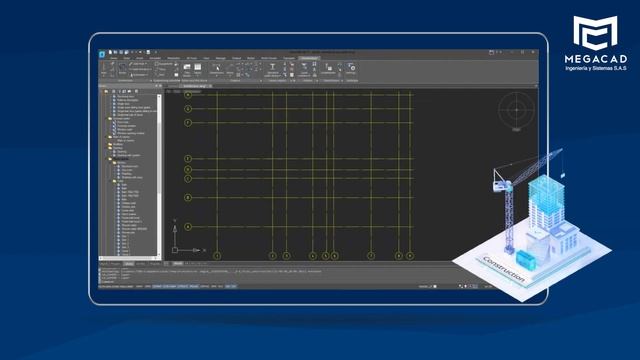Click grid axis bubble B
Viewport: 640px width, 360px height.
[188, 198]
